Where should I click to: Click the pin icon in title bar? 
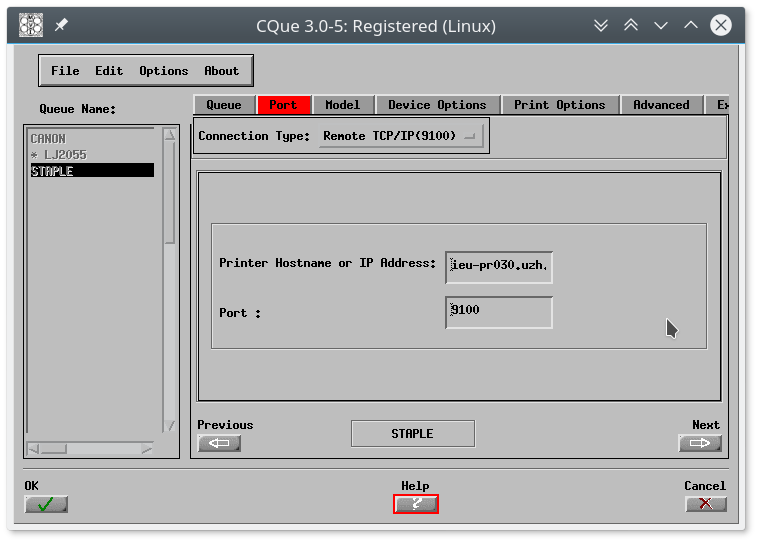pyautogui.click(x=61, y=25)
